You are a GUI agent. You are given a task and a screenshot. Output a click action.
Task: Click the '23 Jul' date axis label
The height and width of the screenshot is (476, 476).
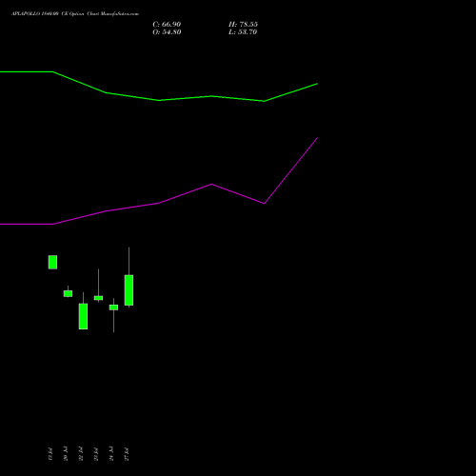pyautogui.click(x=96, y=454)
